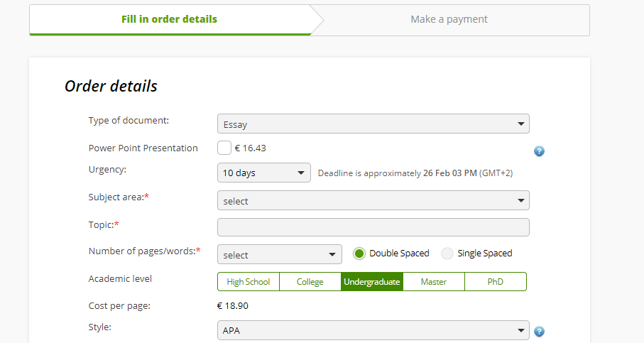Expand the Style APA dropdown
This screenshot has width=644, height=343.
click(373, 330)
